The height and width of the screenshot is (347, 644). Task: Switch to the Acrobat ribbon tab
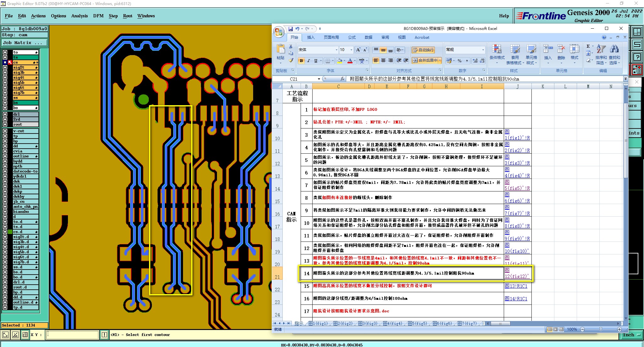click(422, 37)
